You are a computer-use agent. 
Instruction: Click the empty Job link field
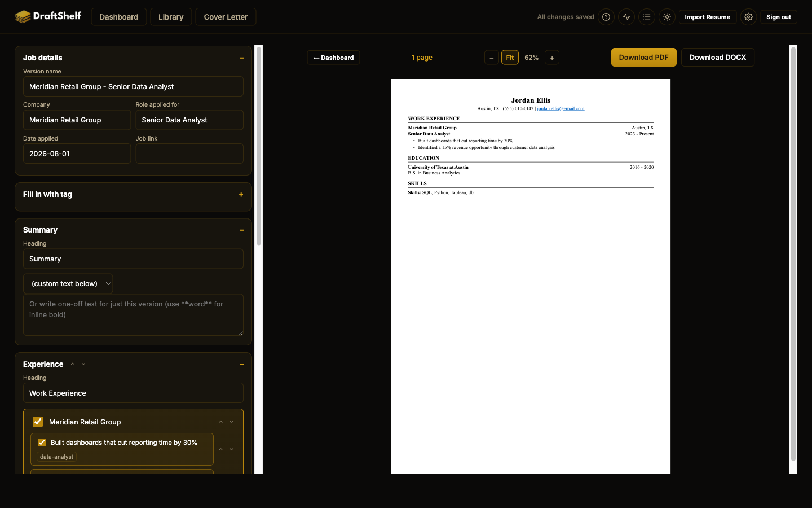pyautogui.click(x=189, y=154)
